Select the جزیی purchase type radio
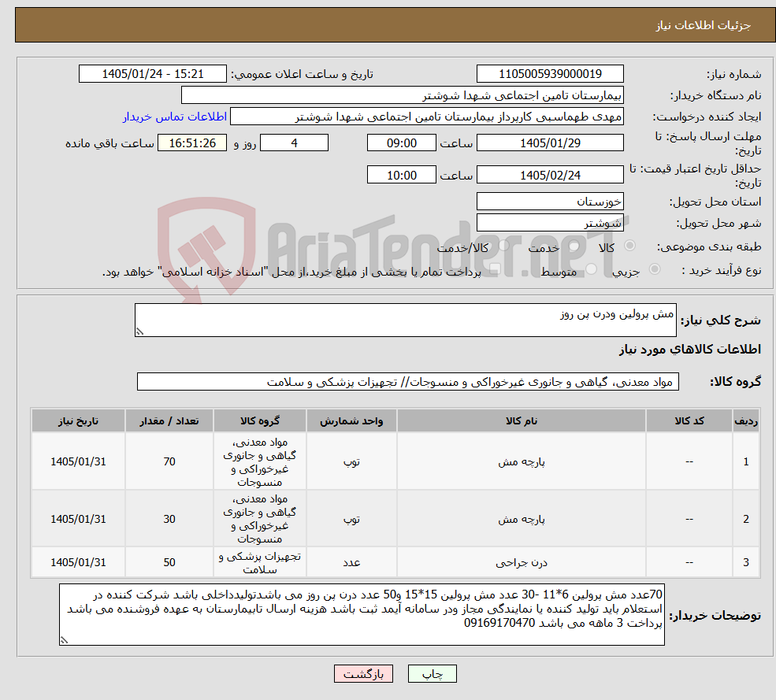This screenshot has width=776, height=700. (x=654, y=269)
